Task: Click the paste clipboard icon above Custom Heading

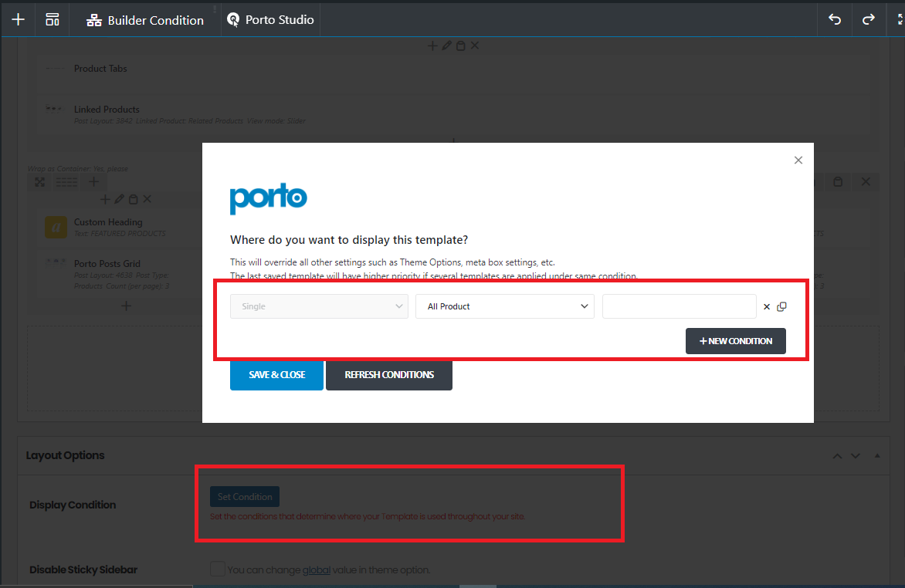Action: pyautogui.click(x=134, y=199)
